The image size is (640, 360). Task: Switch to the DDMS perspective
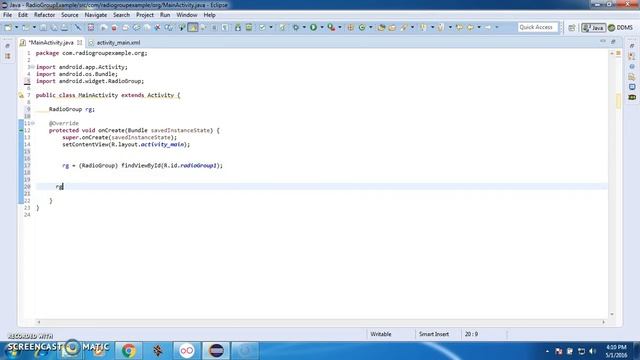[620, 28]
